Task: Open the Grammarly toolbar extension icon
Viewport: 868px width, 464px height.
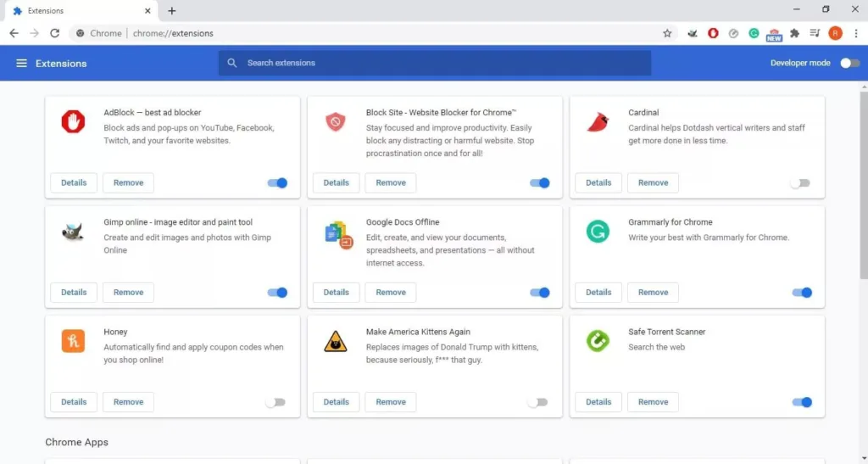Action: click(754, 33)
